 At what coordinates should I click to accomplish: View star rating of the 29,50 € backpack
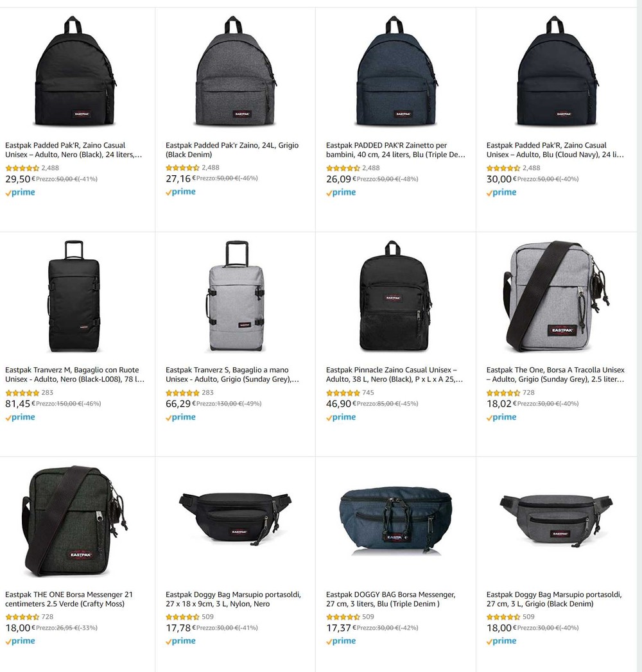point(22,168)
